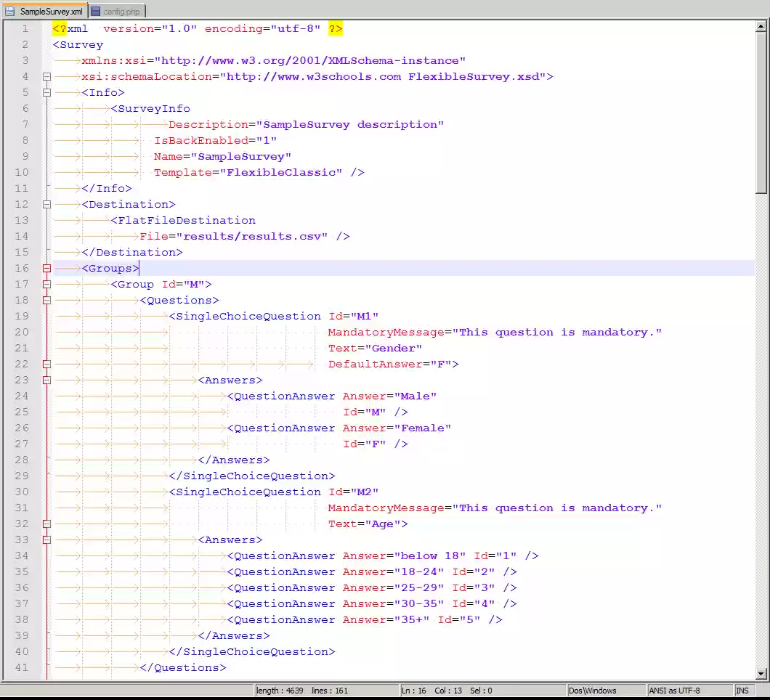Fold the marker on line 4
Screen dimensions: 770x700
pyautogui.click(x=47, y=77)
